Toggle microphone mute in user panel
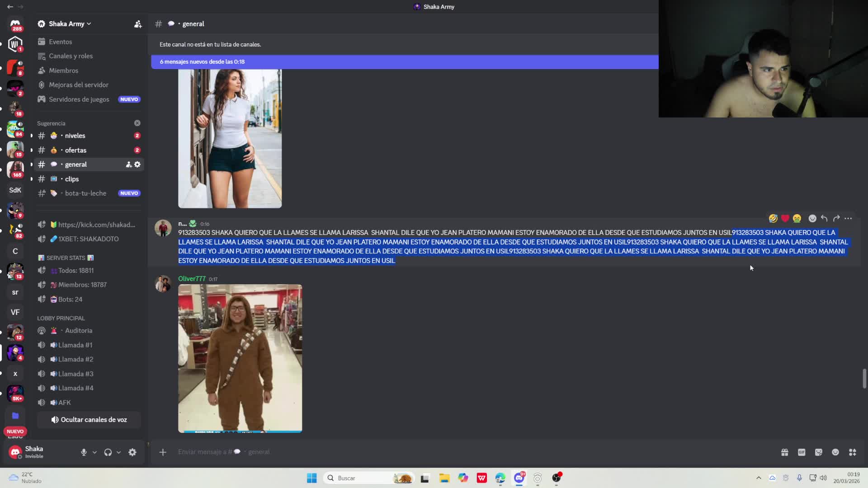 click(84, 452)
